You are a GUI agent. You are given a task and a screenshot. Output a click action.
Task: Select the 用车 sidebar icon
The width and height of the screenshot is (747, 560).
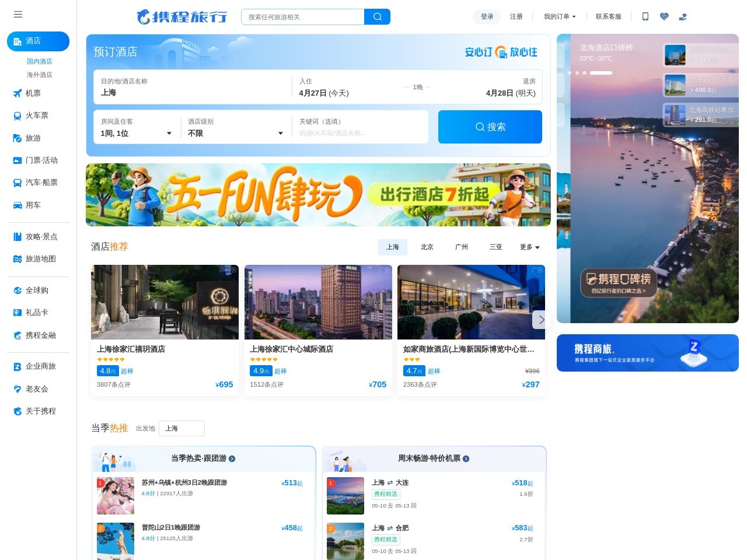18,205
